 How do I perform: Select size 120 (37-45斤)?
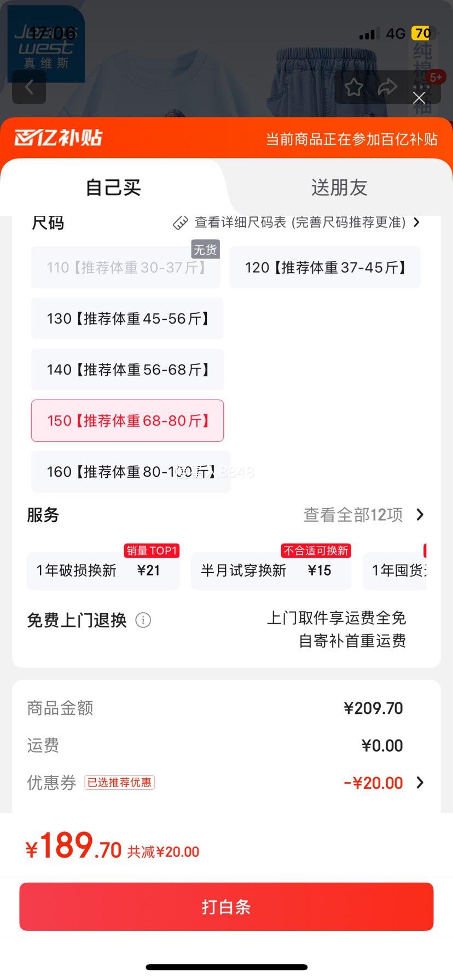pyautogui.click(x=325, y=267)
